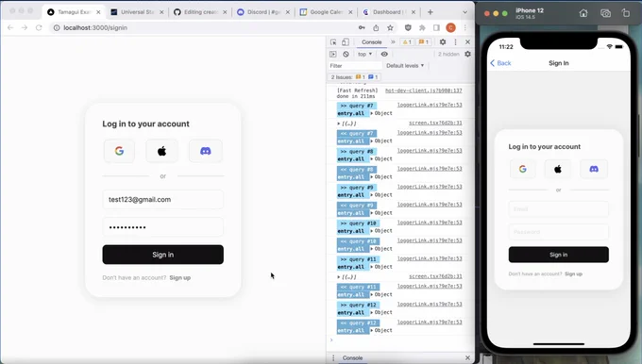Show the console sidebar

click(333, 54)
